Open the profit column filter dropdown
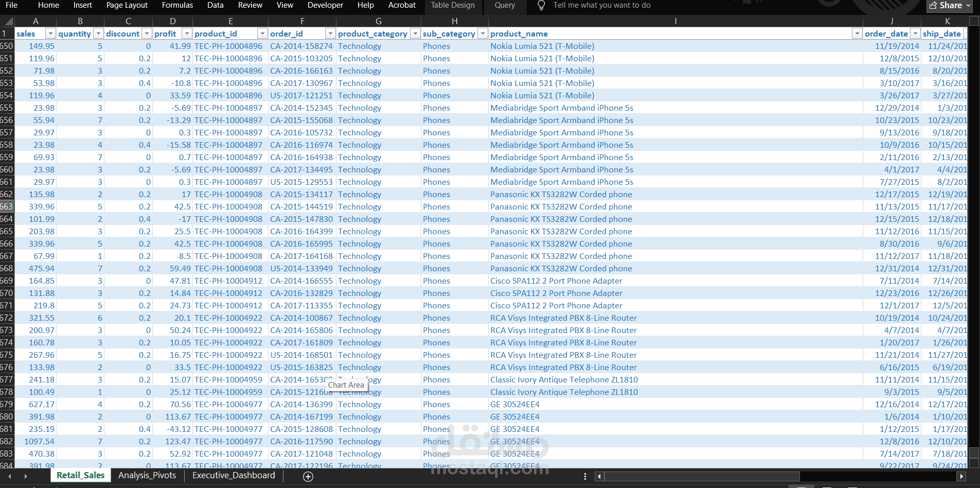Image resolution: width=980 pixels, height=488 pixels. (187, 33)
